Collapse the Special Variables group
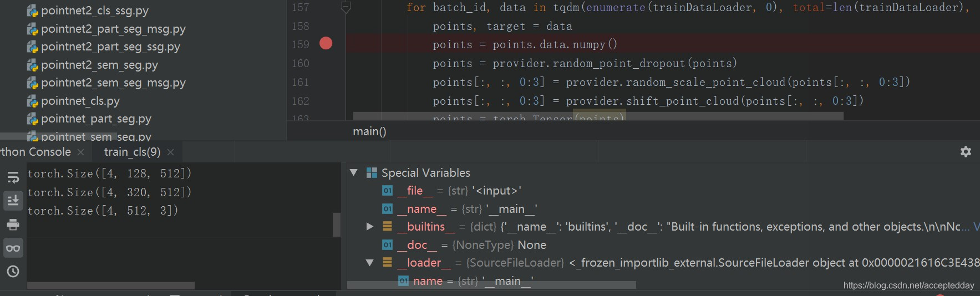The height and width of the screenshot is (296, 980). tap(353, 172)
